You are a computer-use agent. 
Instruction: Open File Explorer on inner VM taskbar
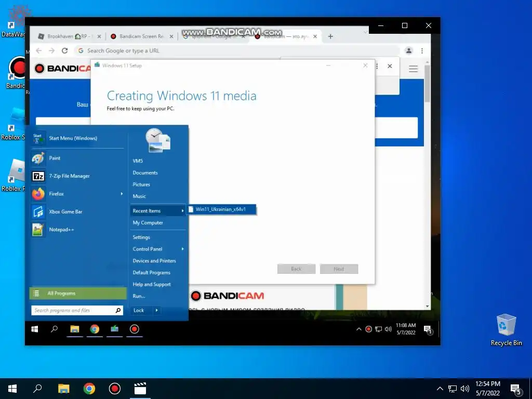click(x=75, y=329)
